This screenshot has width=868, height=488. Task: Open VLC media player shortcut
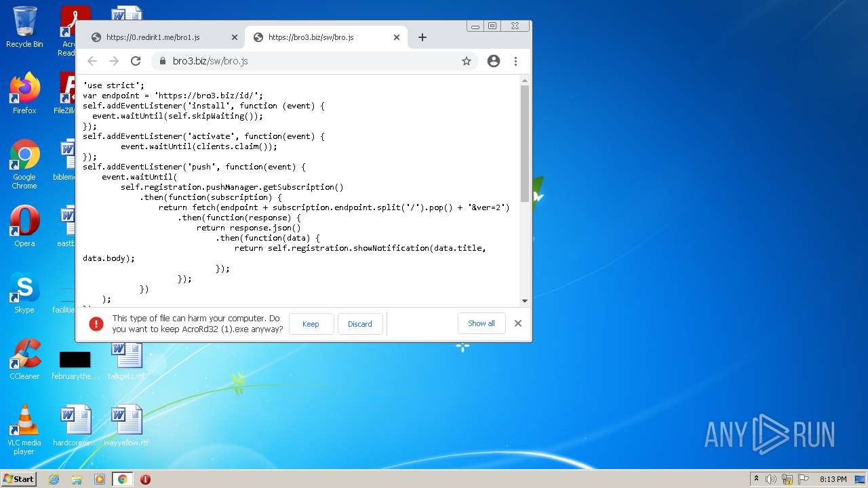click(24, 430)
